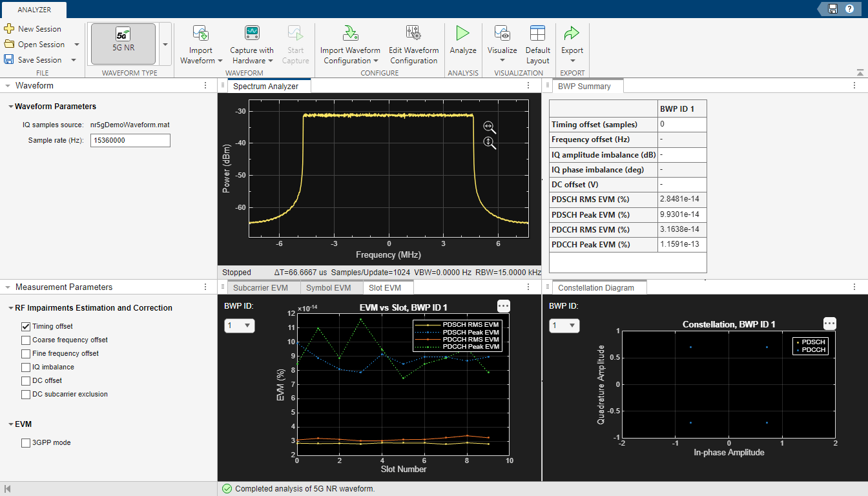Click PDSCH RMS EVM value 2.8481e-14
868x496 pixels.
(x=682, y=200)
